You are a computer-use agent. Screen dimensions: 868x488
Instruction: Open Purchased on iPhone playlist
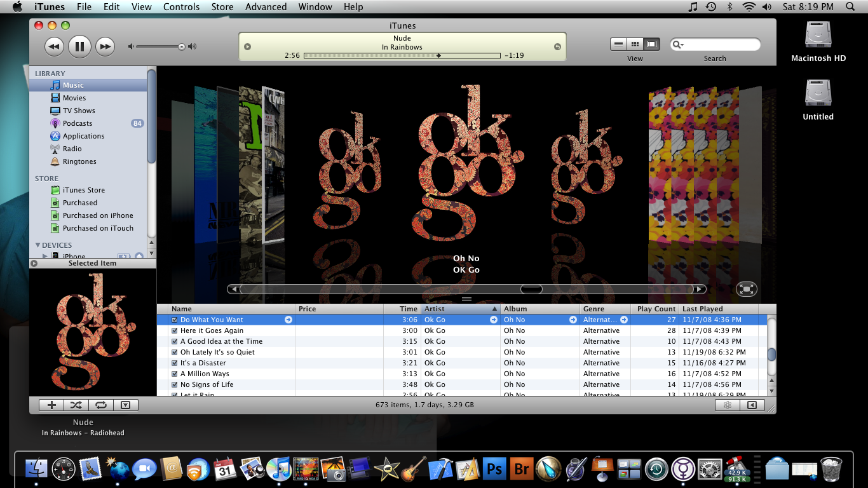(88, 215)
